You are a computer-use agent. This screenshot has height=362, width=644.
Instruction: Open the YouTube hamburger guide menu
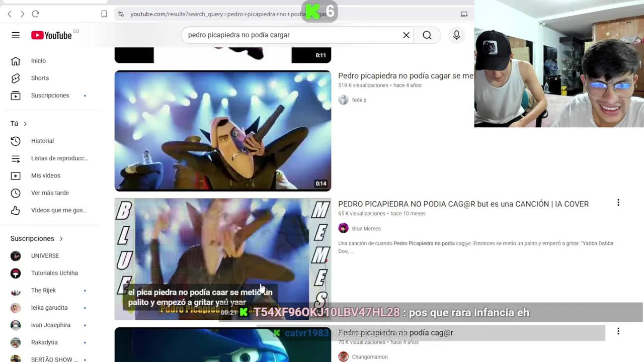coord(16,35)
